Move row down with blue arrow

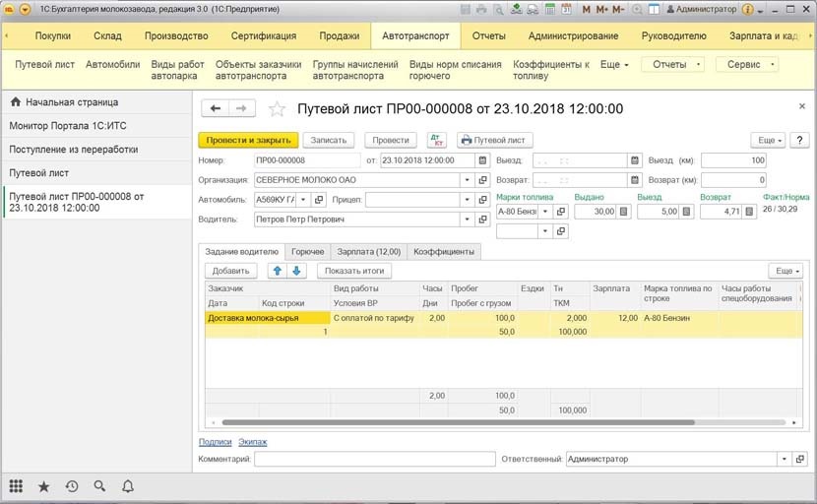pyautogui.click(x=296, y=271)
